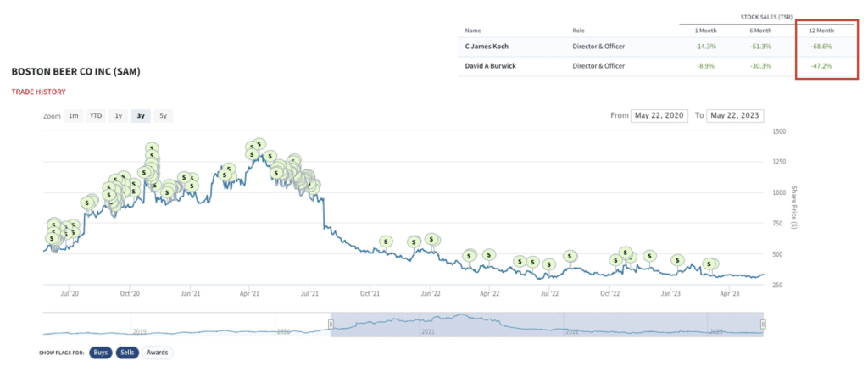
Task: Click Koch's 6 Month value -51.3%
Action: pos(762,47)
